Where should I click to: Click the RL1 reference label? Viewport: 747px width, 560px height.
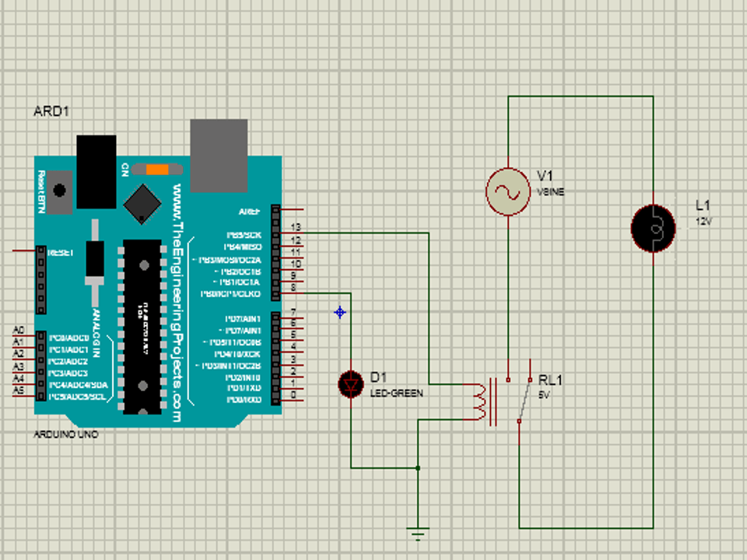pyautogui.click(x=550, y=380)
